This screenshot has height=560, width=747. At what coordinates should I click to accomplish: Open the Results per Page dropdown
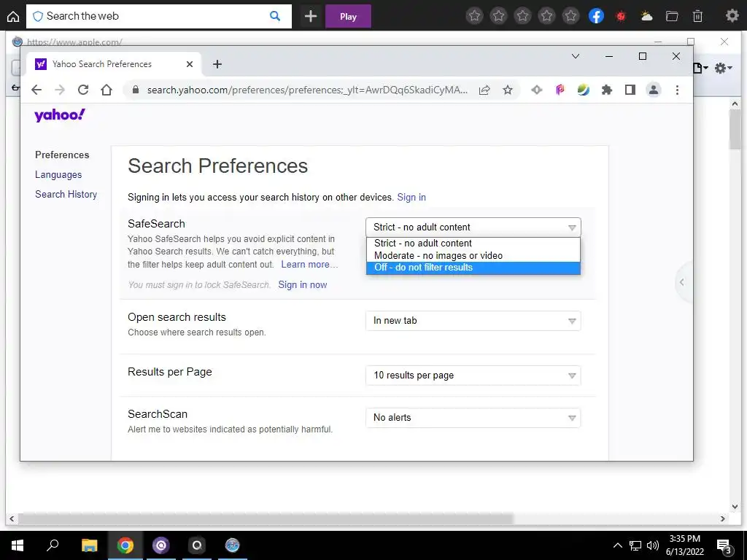pyautogui.click(x=473, y=376)
